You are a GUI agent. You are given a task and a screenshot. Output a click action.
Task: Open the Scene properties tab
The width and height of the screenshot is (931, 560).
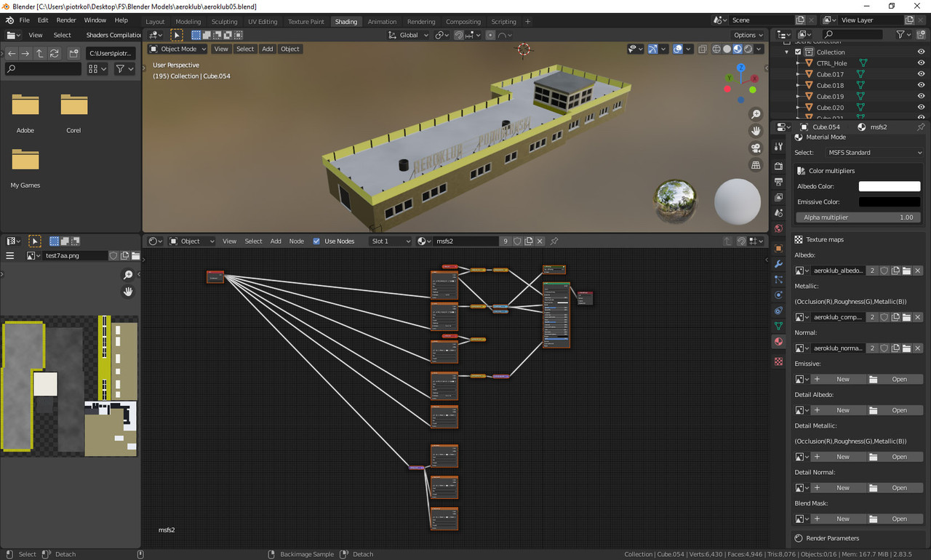click(778, 213)
